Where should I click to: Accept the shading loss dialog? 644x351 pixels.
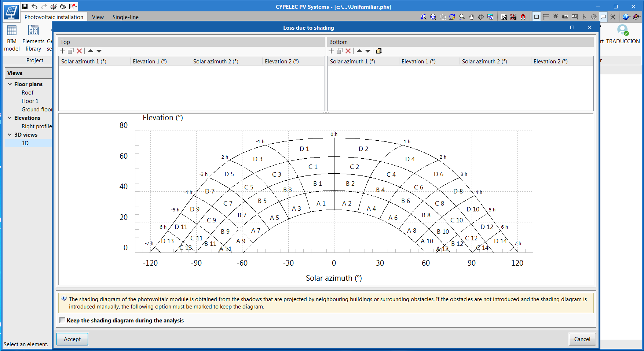[72, 339]
